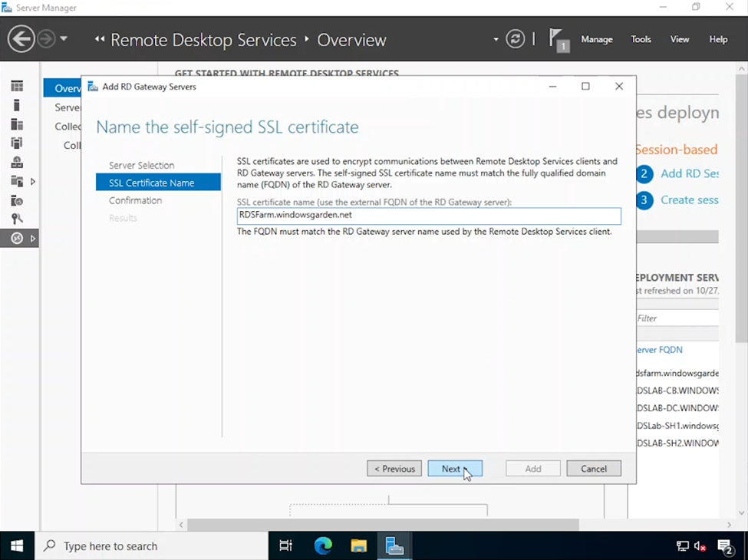Select the Local Server sidebar icon

(17, 105)
